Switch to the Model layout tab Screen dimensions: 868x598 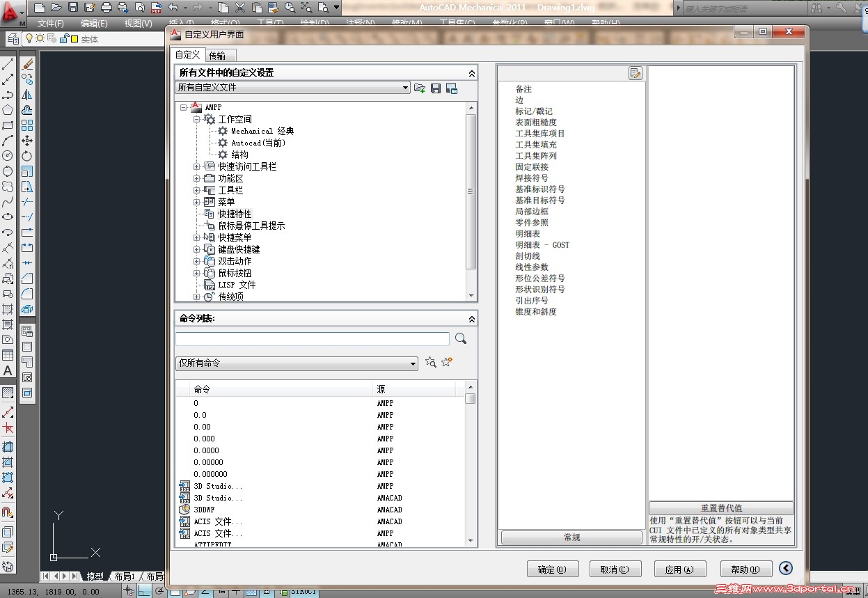[x=95, y=576]
